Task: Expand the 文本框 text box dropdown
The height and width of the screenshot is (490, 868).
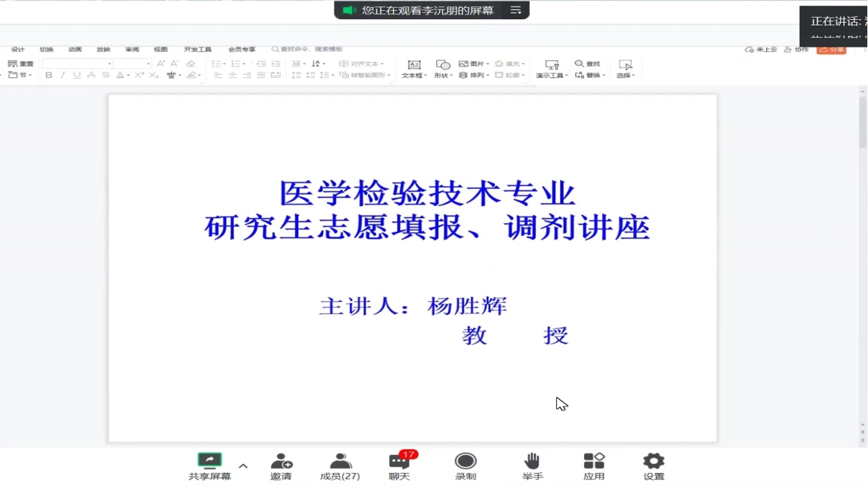Action: [414, 69]
